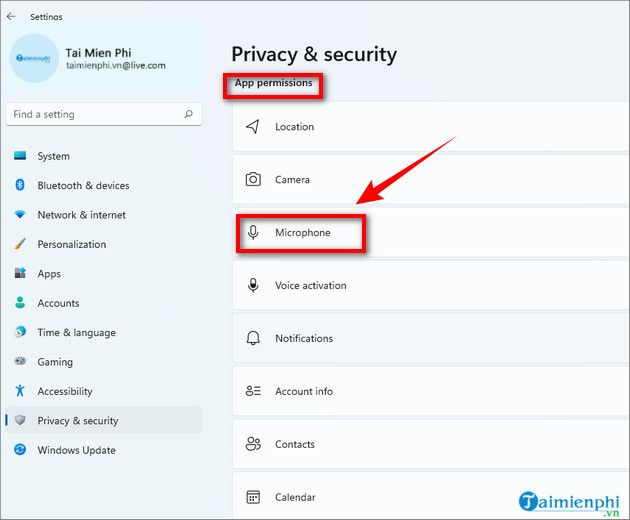This screenshot has height=520, width=630.
Task: Click the Privacy & security shield icon
Action: tap(20, 420)
